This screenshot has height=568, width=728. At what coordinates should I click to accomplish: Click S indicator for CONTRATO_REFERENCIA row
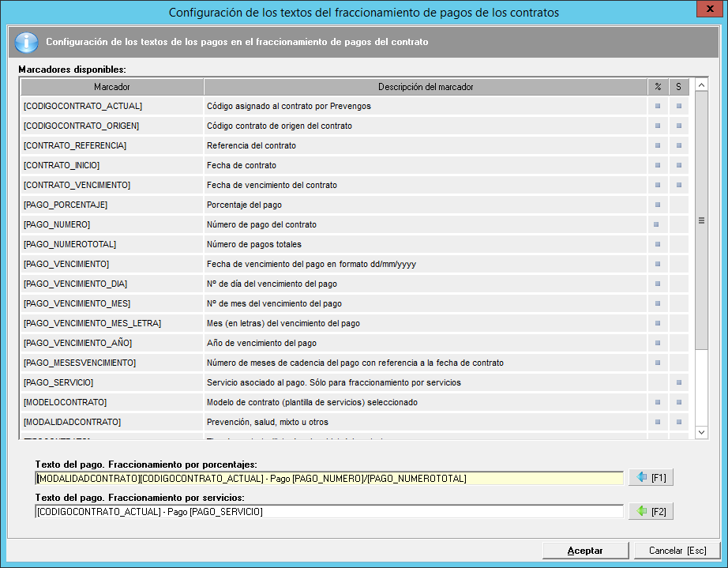click(x=678, y=145)
